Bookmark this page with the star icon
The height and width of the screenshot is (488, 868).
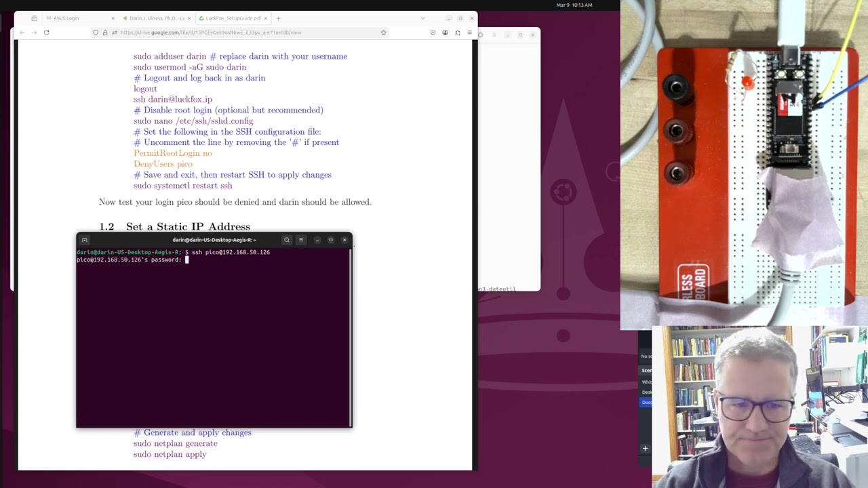point(383,33)
